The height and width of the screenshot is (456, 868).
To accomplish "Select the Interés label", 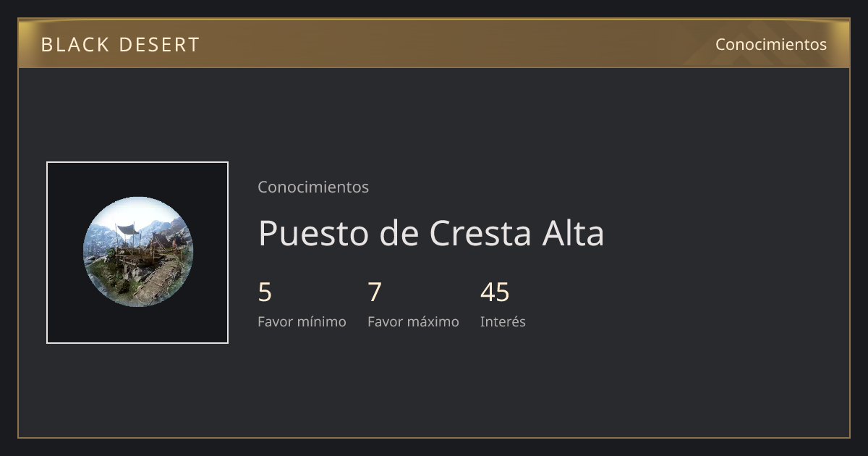I will [503, 321].
